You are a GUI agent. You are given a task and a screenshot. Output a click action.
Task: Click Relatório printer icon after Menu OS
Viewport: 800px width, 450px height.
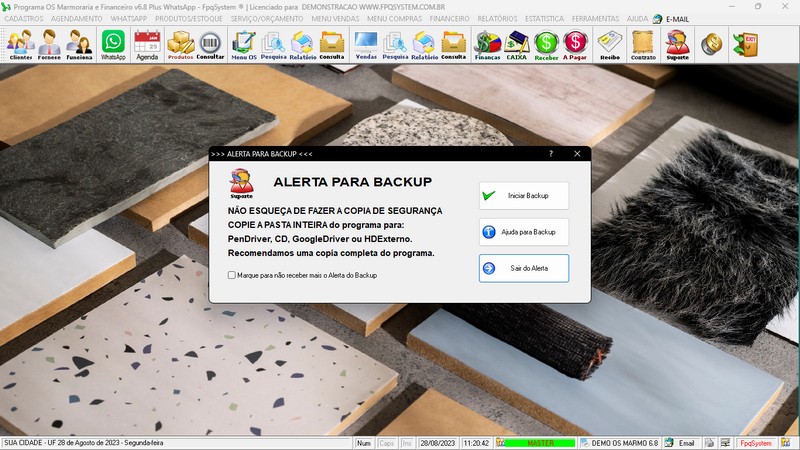coord(303,44)
